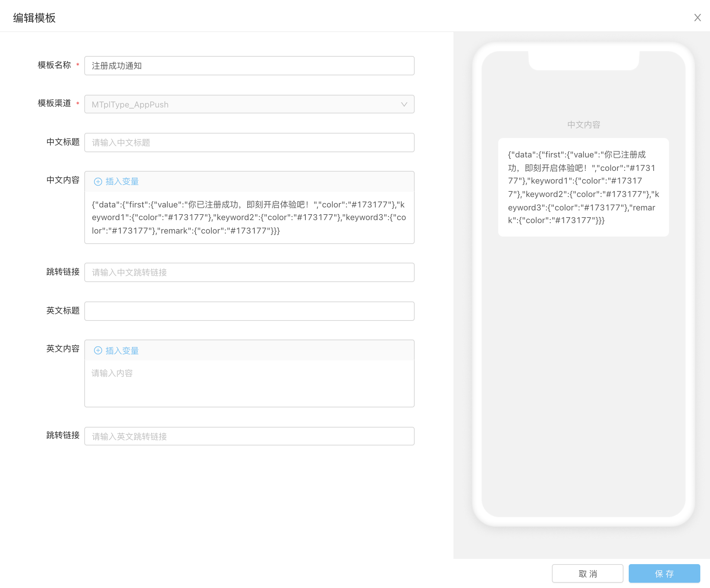Click the message bubble in the phone preview
710x588 pixels.
click(x=583, y=187)
